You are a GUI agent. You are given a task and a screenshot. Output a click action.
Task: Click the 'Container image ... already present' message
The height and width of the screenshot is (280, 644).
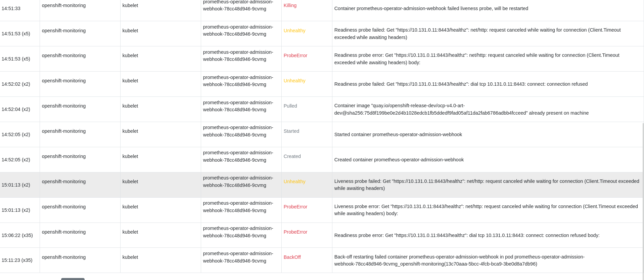(461, 109)
